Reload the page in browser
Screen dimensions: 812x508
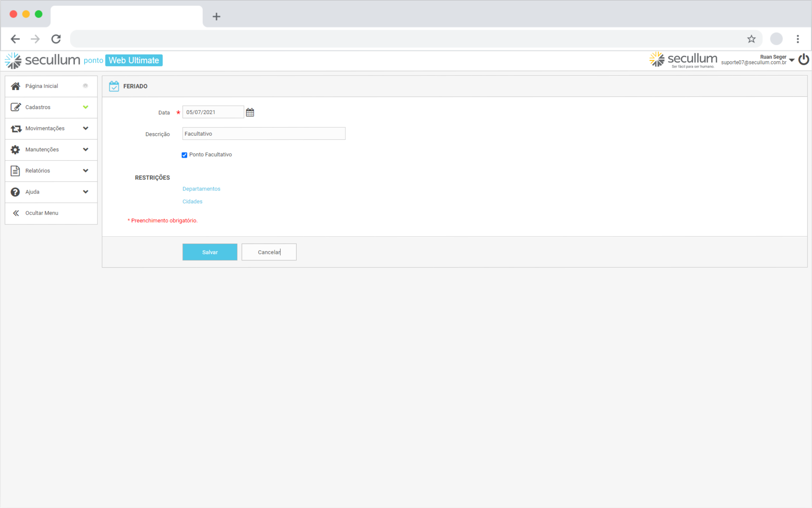pyautogui.click(x=56, y=39)
